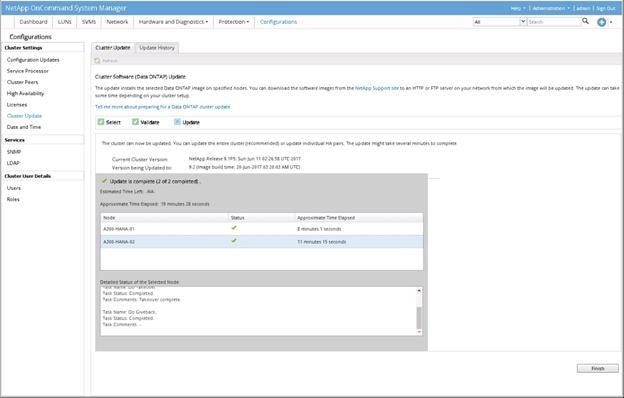
Task: Select the A200-HANA-02 node row
Action: tap(262, 242)
